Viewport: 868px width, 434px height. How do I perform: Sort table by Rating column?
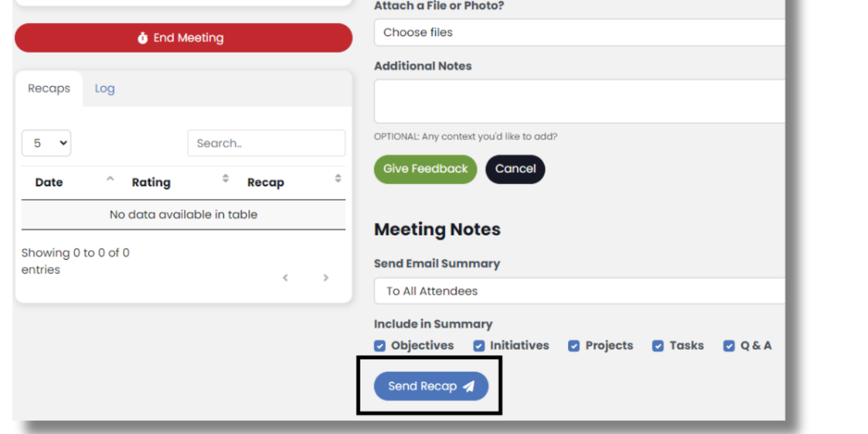[151, 182]
